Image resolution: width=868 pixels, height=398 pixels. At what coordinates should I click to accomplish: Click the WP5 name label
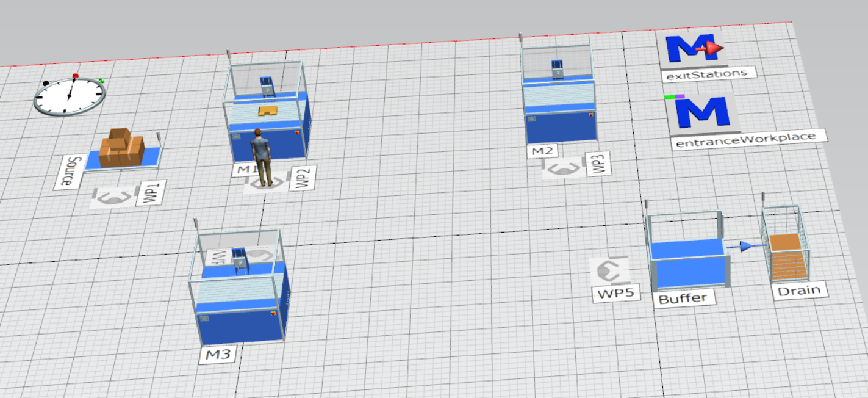616,293
